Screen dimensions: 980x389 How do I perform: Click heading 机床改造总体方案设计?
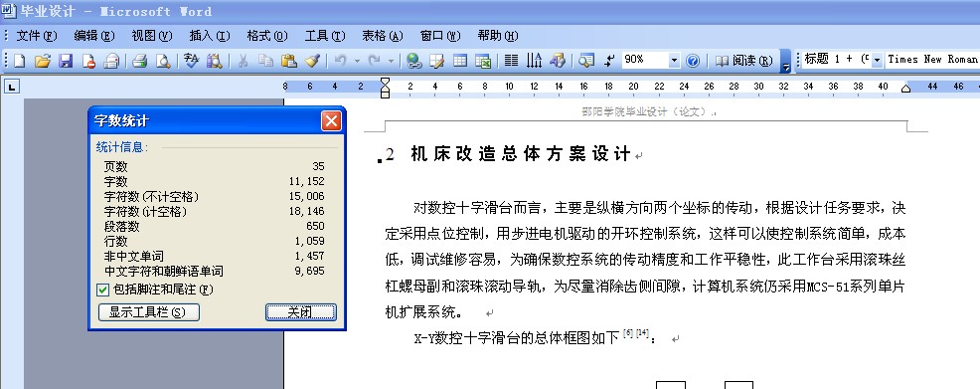521,154
